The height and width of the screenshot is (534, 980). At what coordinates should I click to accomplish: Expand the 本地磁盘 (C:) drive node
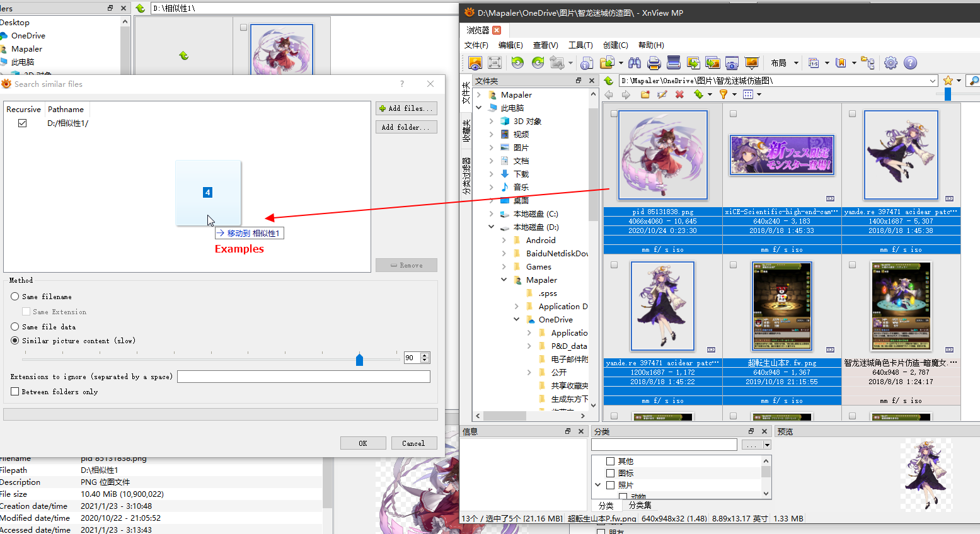492,214
